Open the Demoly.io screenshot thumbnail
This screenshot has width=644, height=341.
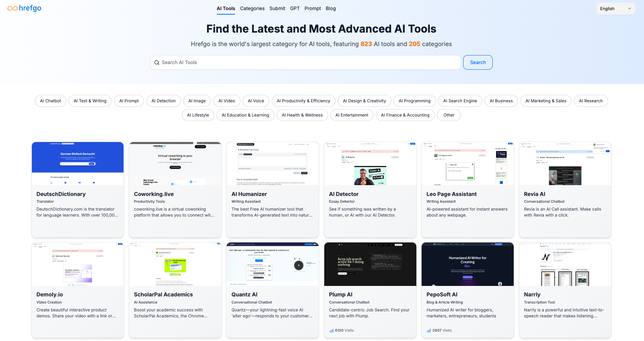click(x=78, y=264)
